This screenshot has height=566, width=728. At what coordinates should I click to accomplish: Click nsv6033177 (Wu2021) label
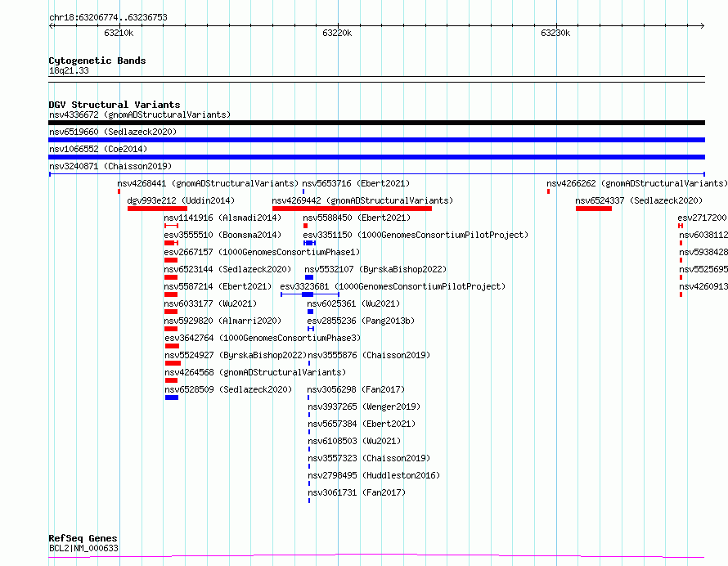tap(210, 303)
